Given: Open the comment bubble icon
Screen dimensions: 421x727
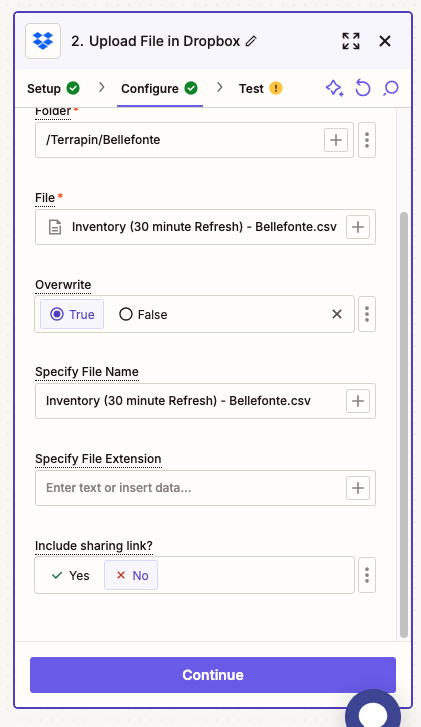Looking at the screenshot, I should click(391, 88).
